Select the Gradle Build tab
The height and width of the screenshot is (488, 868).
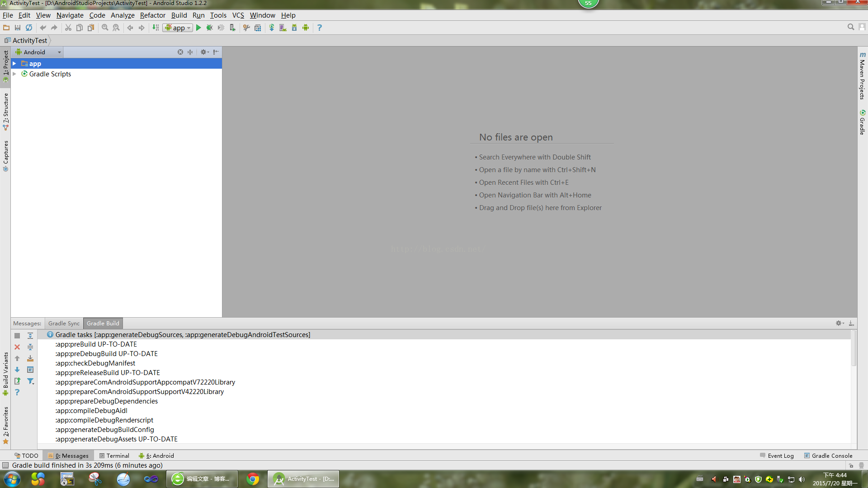pos(103,323)
